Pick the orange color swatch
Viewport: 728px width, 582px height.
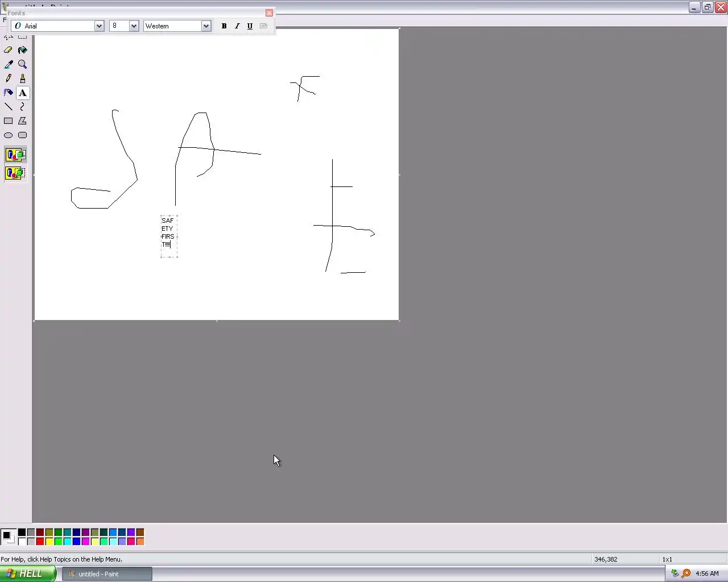pos(140,542)
